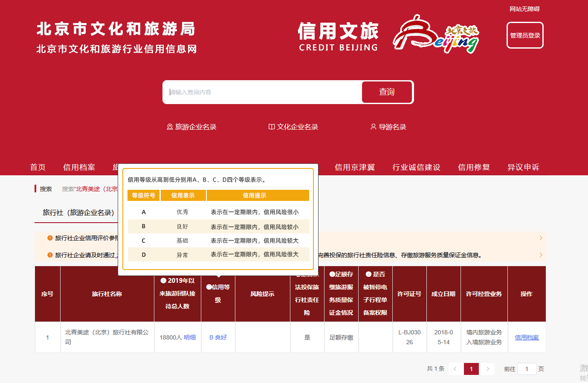This screenshot has height=383, width=588.
Task: Open 首页 in the navigation bar
Action: pos(38,167)
